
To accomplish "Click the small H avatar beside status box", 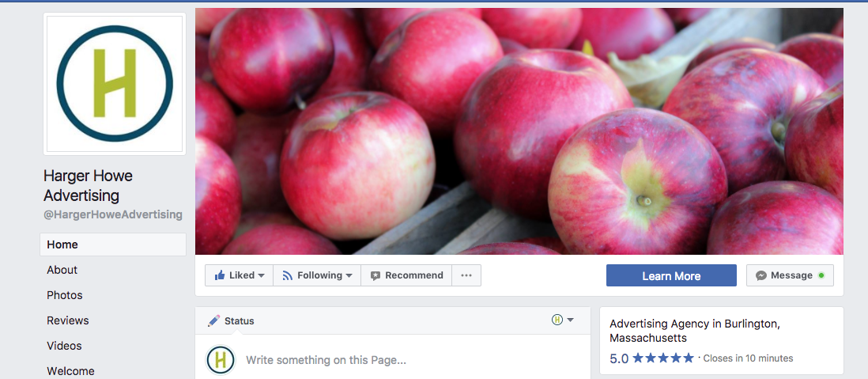I will (221, 359).
